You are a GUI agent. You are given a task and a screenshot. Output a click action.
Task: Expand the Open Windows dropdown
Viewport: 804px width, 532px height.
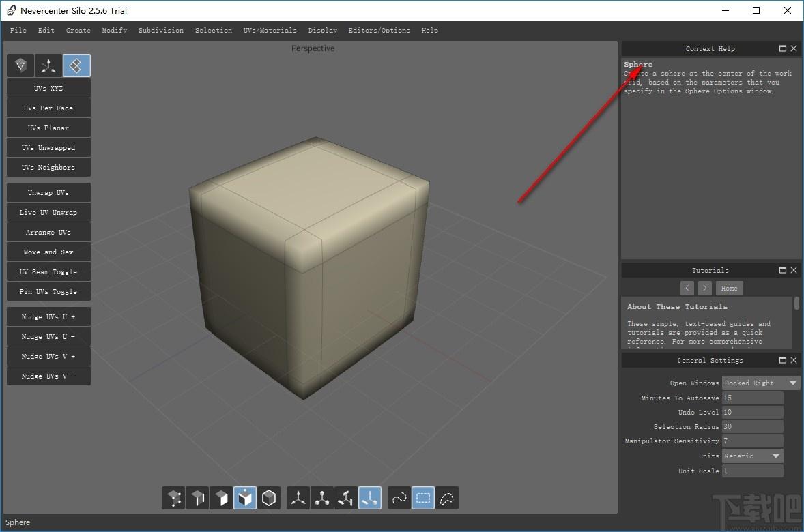pos(761,383)
